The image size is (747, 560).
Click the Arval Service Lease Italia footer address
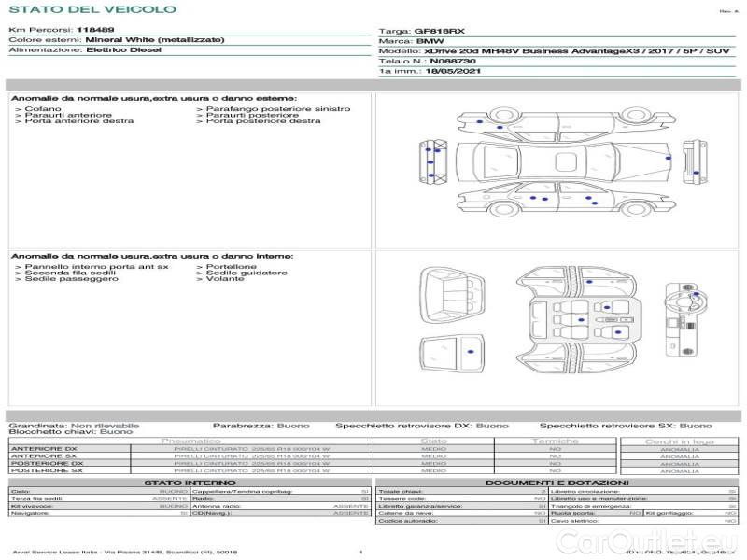tap(124, 553)
